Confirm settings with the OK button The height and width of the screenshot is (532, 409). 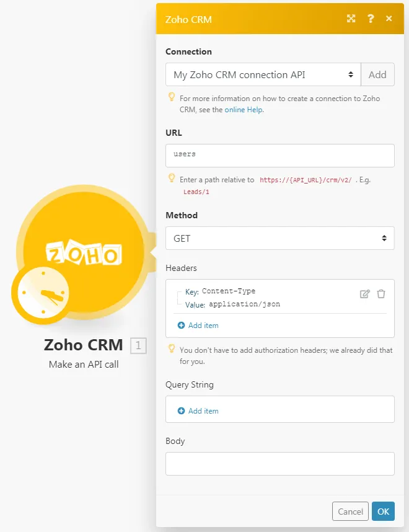point(383,512)
